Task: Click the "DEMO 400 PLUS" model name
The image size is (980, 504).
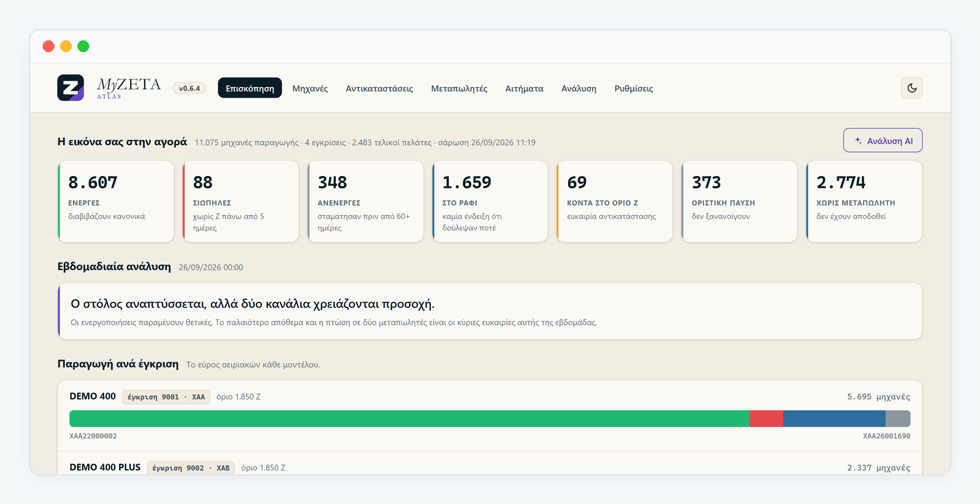Action: [x=105, y=468]
